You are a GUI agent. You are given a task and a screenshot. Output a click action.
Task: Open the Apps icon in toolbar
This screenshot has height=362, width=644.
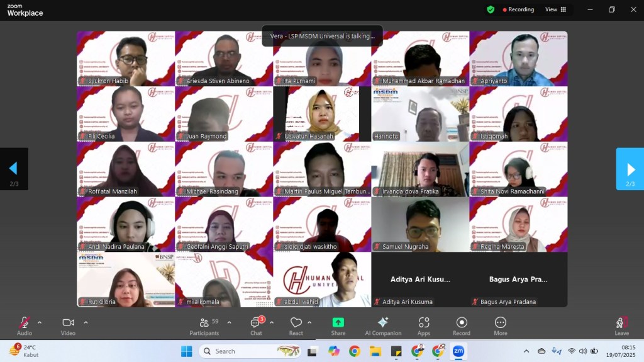(x=424, y=325)
